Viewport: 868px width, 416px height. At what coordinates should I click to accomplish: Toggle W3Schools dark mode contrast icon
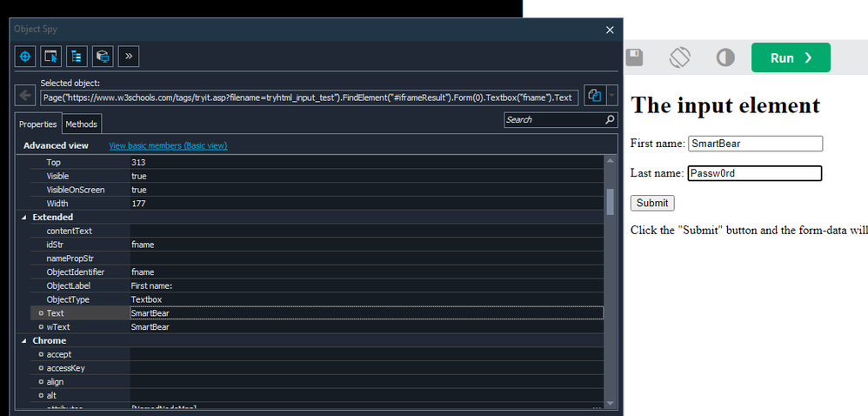(725, 57)
